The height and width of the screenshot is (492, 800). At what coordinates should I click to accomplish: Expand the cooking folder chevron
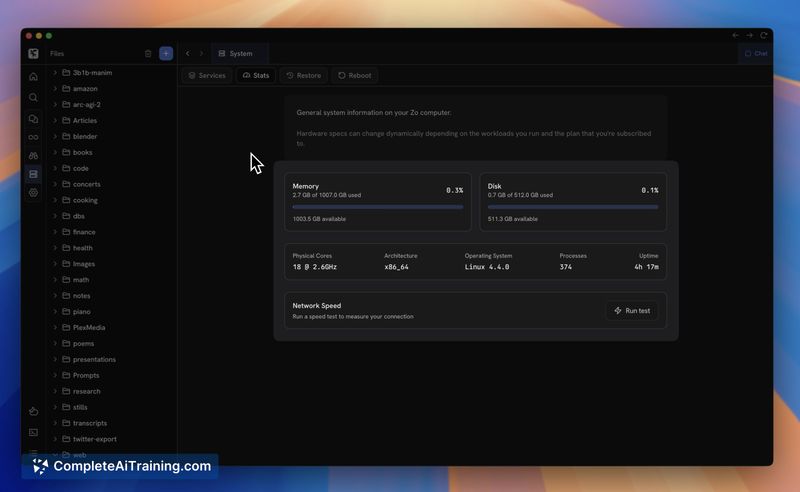[55, 200]
